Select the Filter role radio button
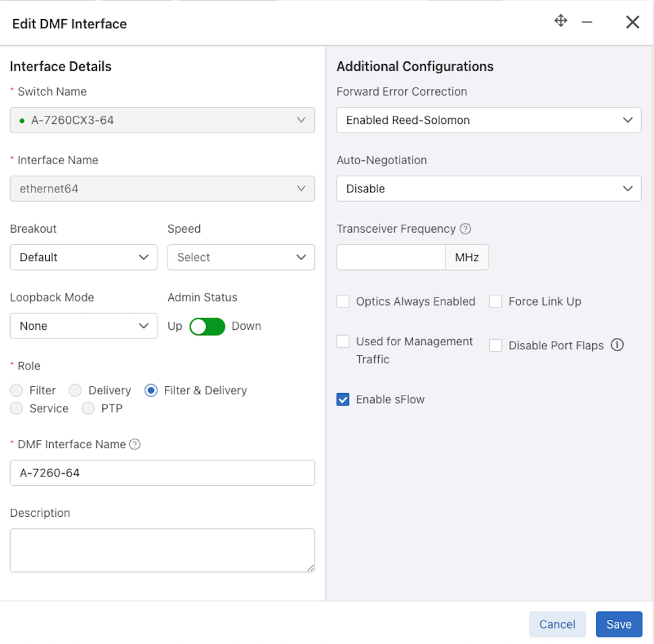 pos(17,390)
